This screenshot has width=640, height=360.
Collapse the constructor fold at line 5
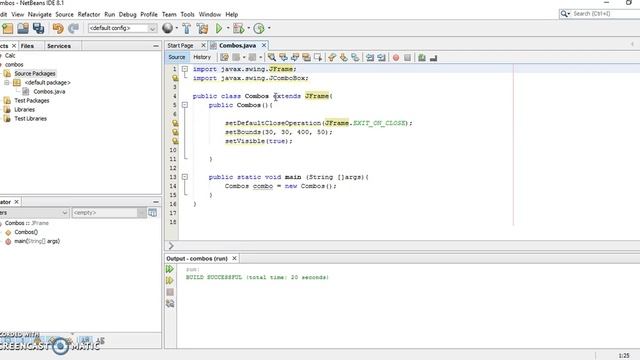[185, 105]
